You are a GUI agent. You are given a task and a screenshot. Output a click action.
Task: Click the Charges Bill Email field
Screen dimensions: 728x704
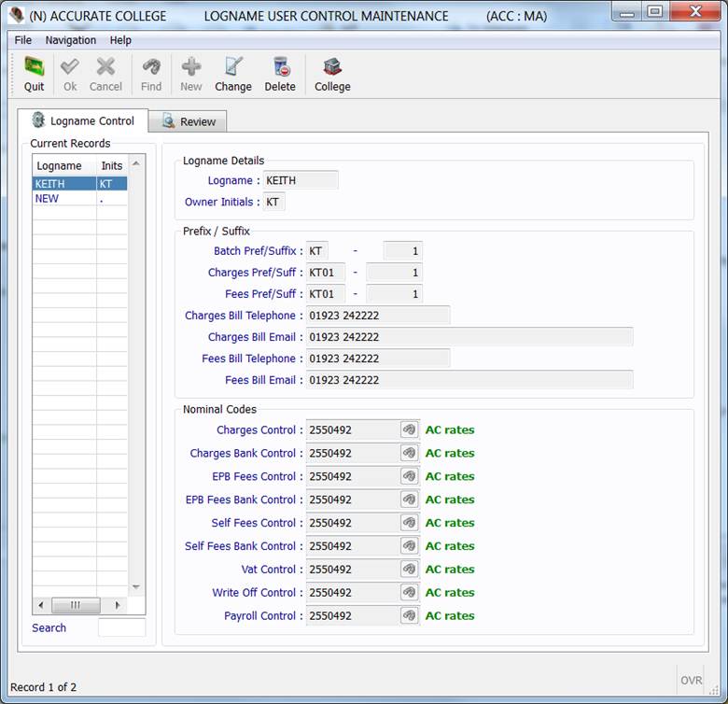point(469,337)
